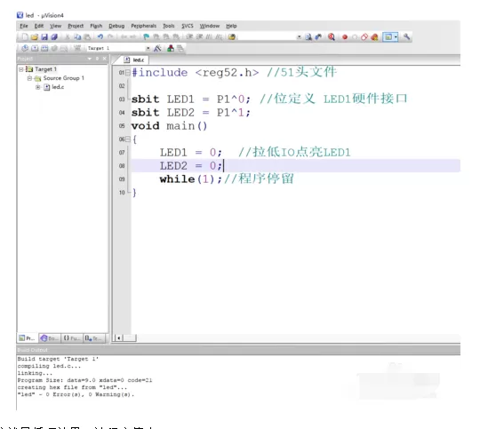Click the editor horizontal scroll left arrow

(x=119, y=338)
